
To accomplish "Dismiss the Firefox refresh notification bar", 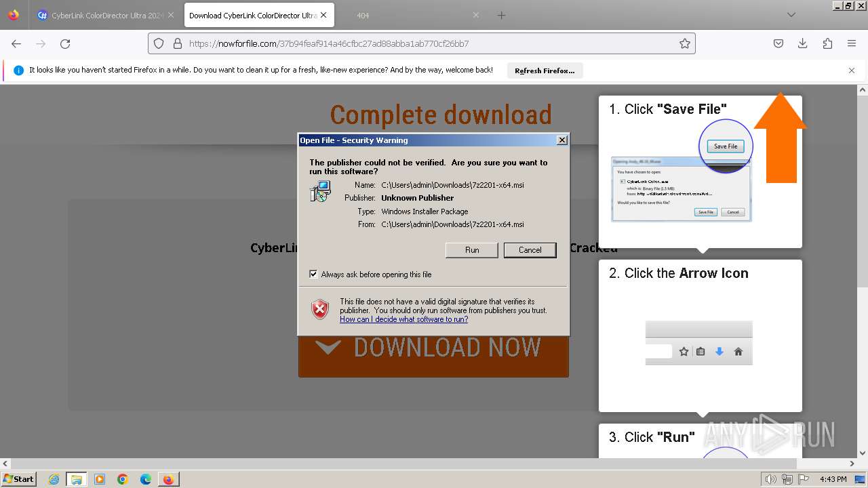I will click(852, 70).
